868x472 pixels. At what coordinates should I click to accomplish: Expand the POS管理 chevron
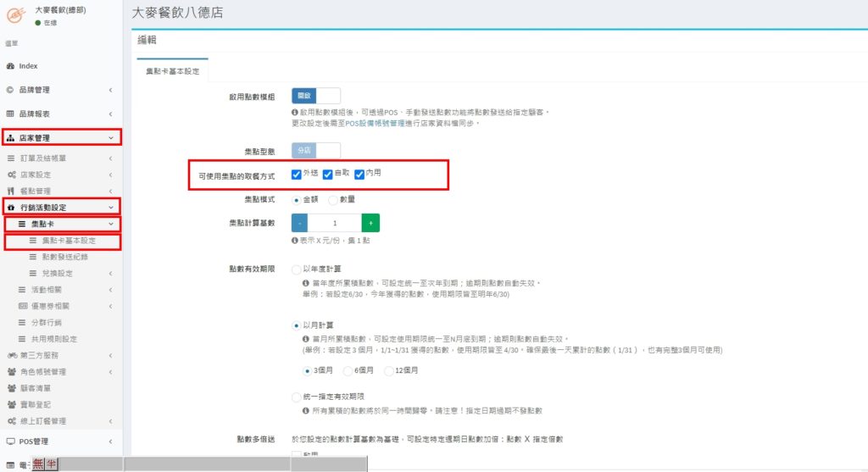pos(111,441)
